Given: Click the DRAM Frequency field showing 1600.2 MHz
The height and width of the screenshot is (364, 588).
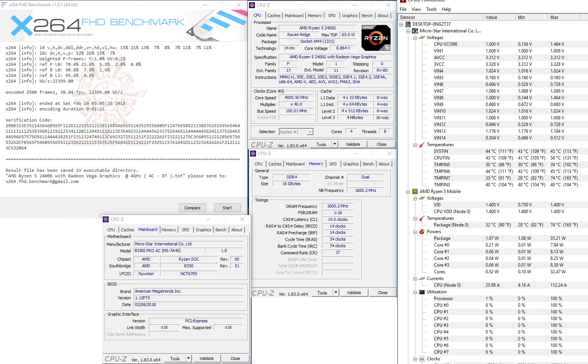Looking at the screenshot, I should 338,206.
